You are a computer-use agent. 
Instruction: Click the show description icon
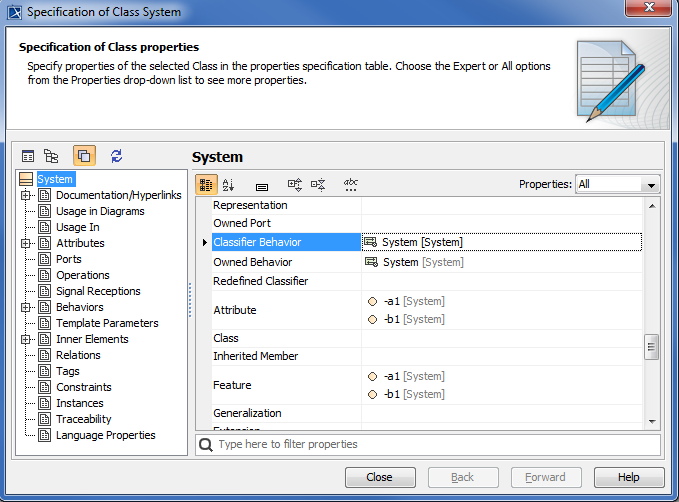(262, 186)
